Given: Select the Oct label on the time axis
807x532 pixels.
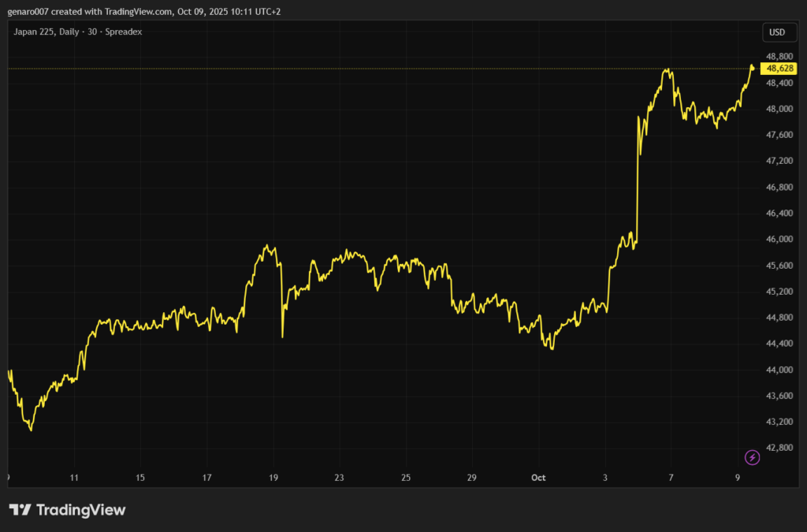Looking at the screenshot, I should coord(538,478).
